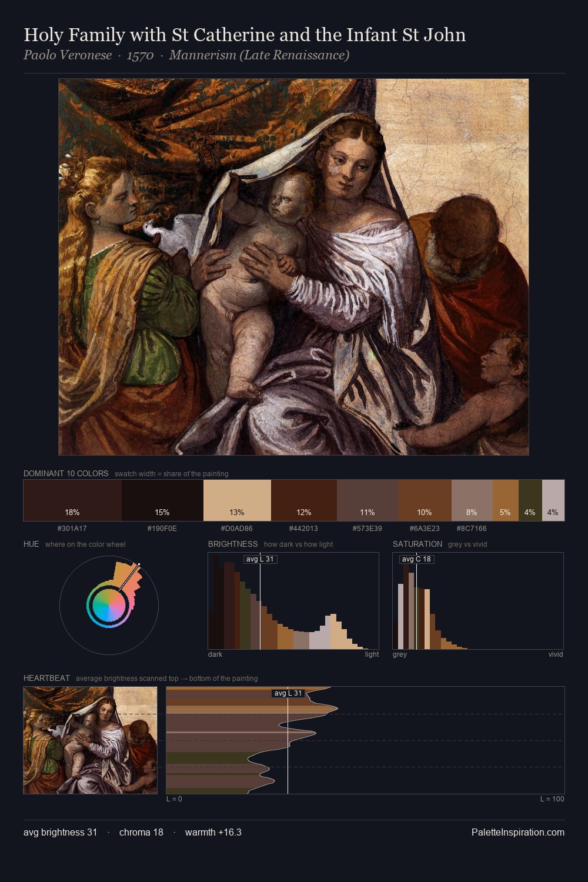The width and height of the screenshot is (588, 882).
Task: Click 'swatch width = share of the painting' caption
Action: (172, 474)
